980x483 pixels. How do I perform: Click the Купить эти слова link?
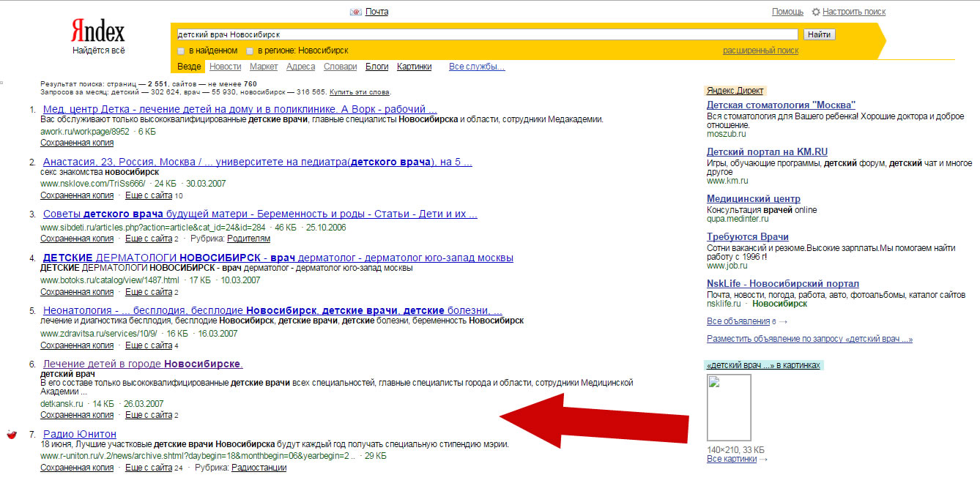point(360,92)
